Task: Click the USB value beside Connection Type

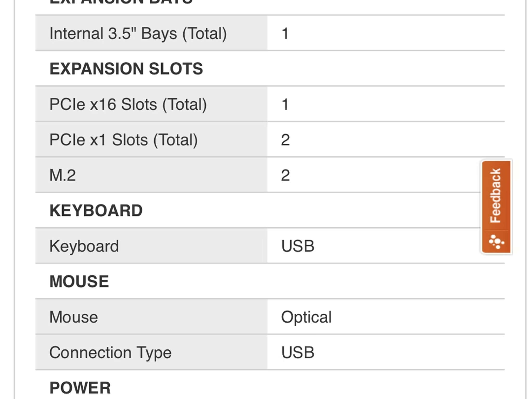Action: coord(298,353)
